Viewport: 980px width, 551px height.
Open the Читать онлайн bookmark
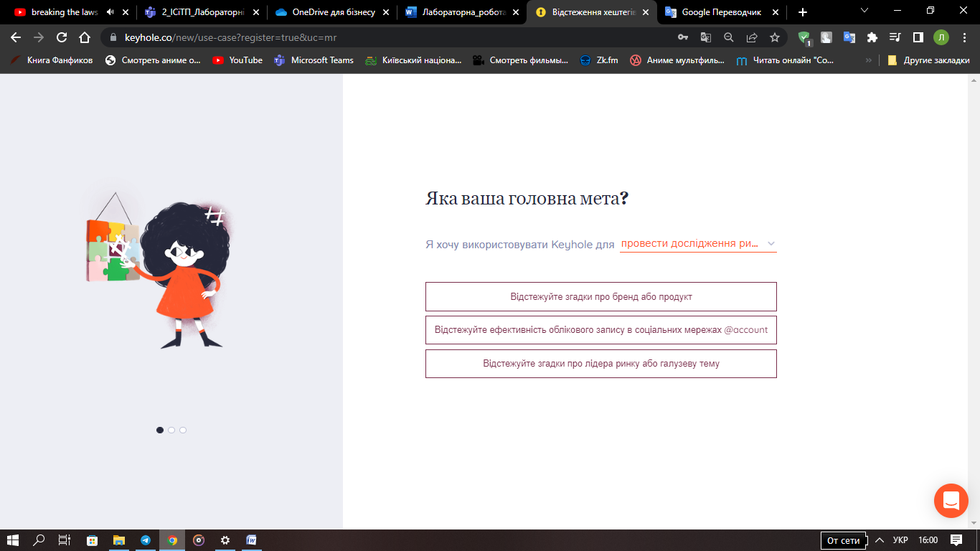(x=785, y=60)
